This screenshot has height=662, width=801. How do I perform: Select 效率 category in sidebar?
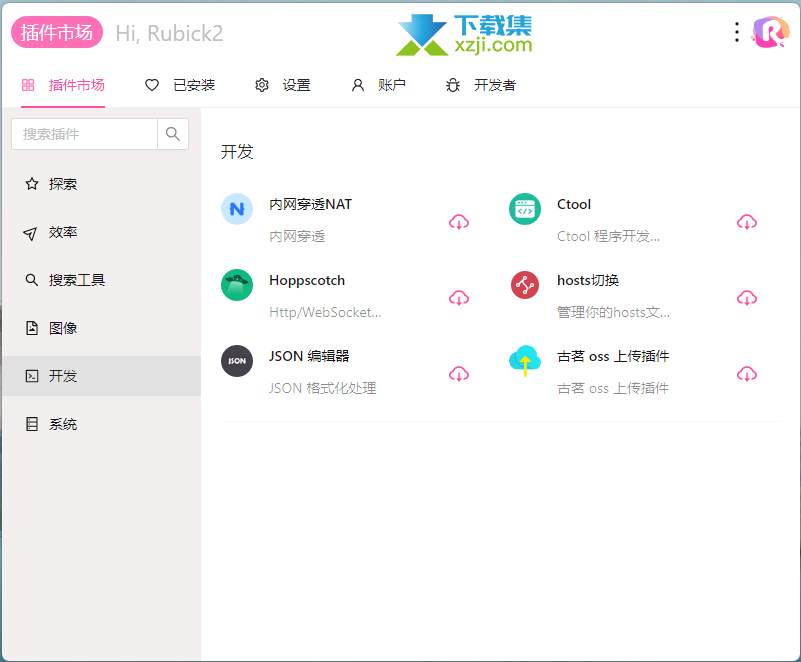[62, 232]
